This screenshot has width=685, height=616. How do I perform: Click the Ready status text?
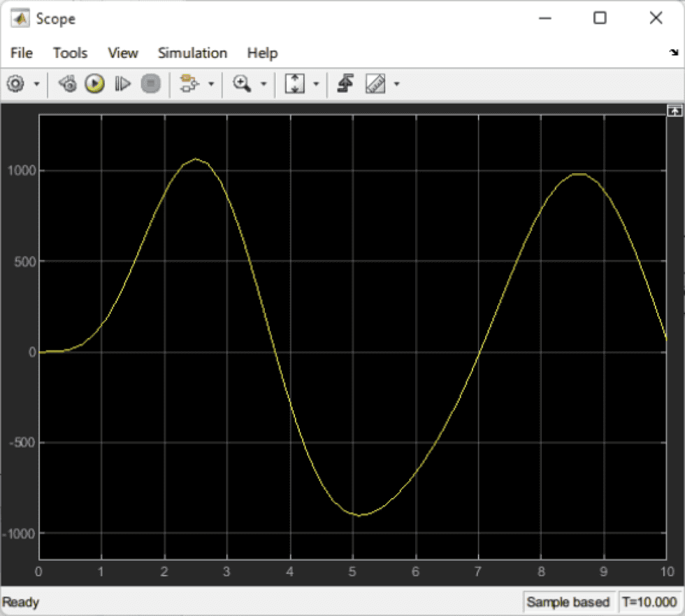coord(20,602)
